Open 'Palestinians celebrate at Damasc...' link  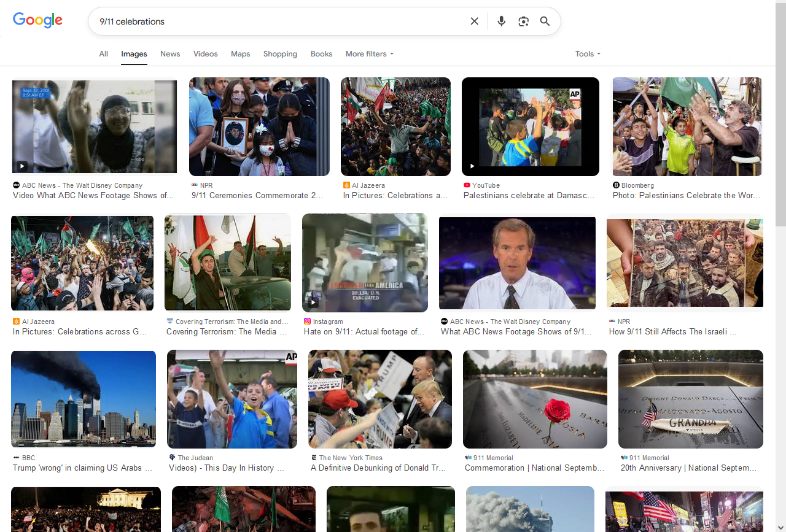point(529,196)
